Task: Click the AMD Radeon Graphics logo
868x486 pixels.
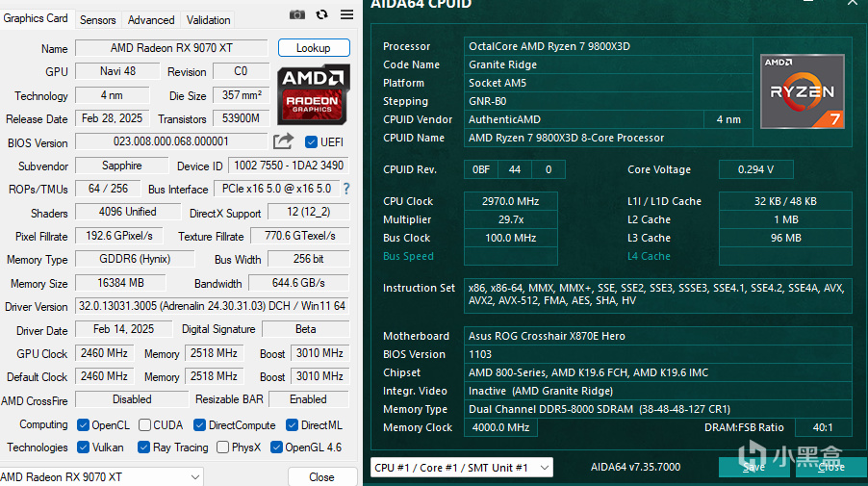Action: click(x=313, y=92)
